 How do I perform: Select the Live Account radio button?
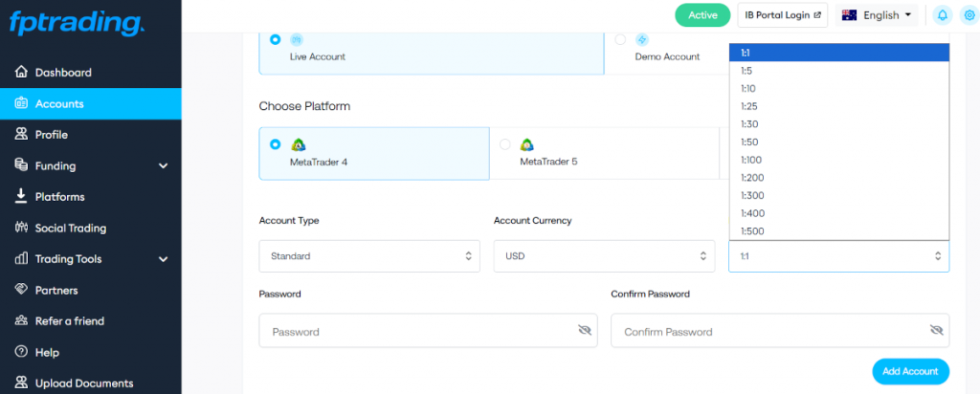pos(275,39)
